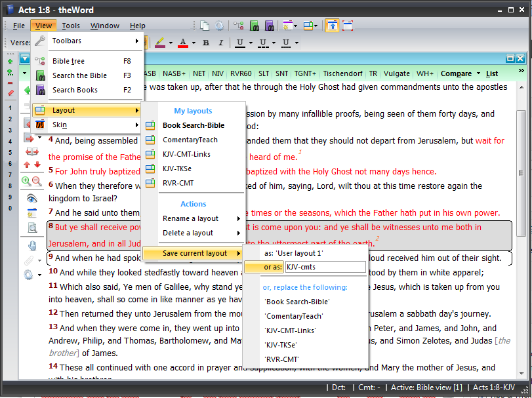Click the Compare button
532x398 pixels.
456,73
